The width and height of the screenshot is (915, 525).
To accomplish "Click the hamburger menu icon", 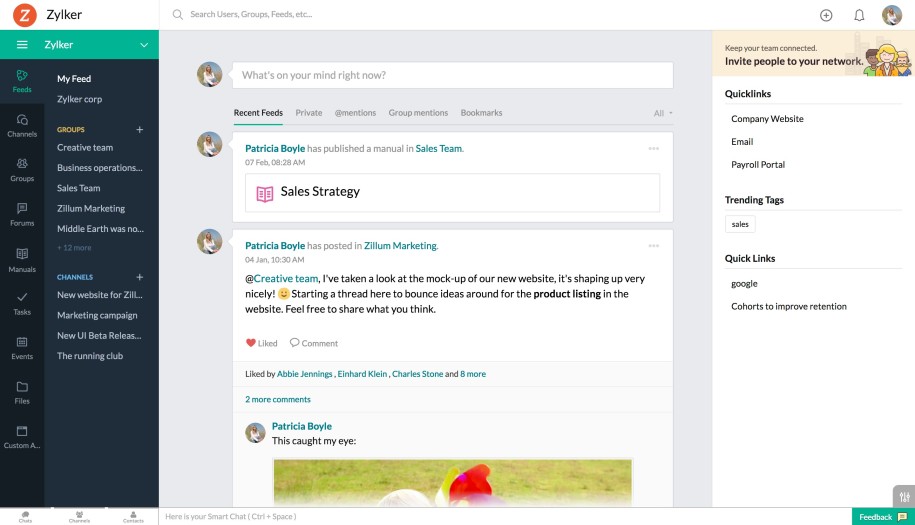I will click(22, 45).
